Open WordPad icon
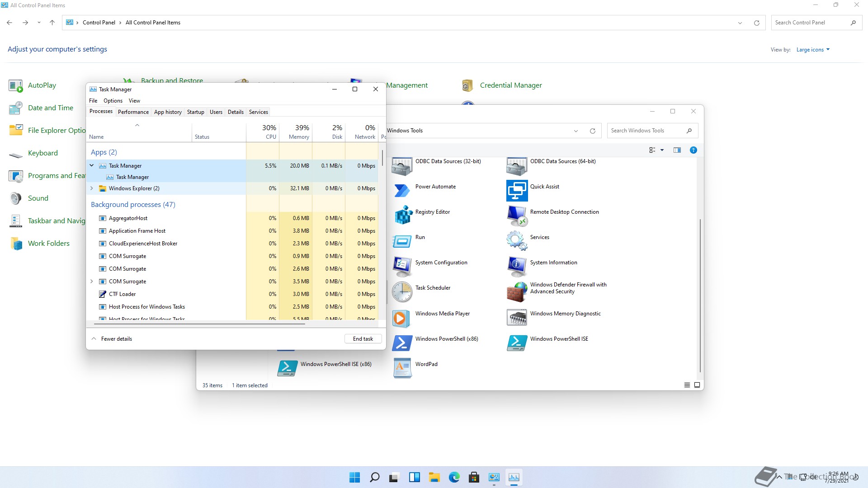 tap(402, 368)
